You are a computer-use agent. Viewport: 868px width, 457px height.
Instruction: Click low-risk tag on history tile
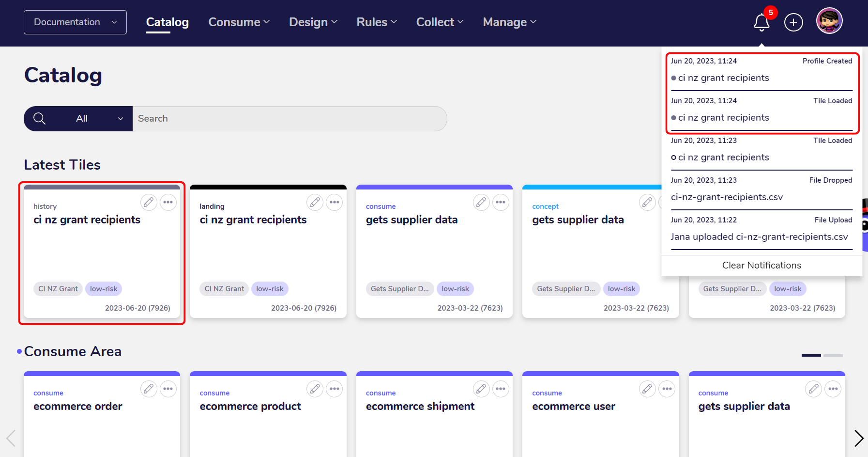[x=104, y=289]
